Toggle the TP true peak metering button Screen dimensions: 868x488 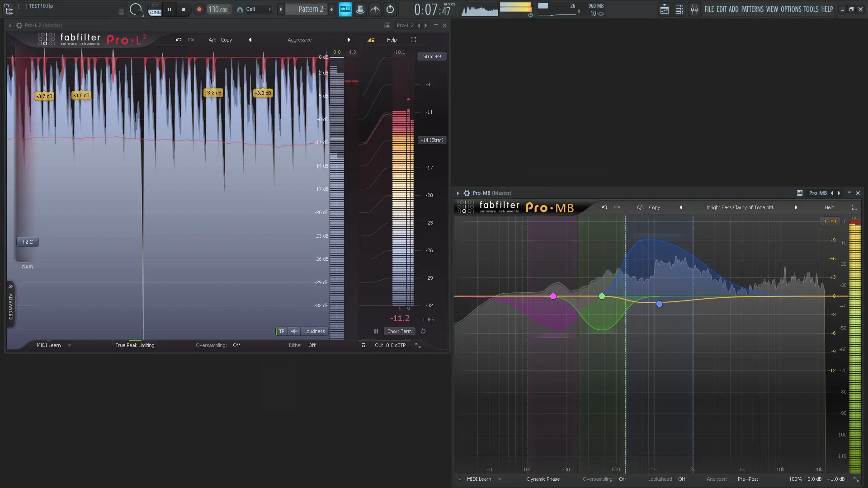click(x=282, y=331)
